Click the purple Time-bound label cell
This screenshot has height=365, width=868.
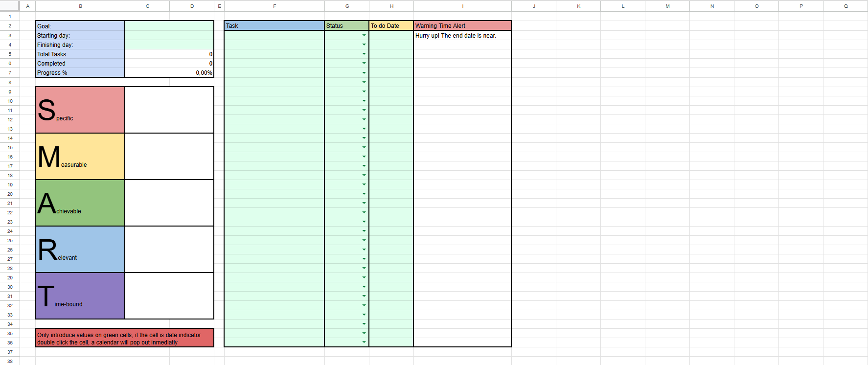(80, 296)
